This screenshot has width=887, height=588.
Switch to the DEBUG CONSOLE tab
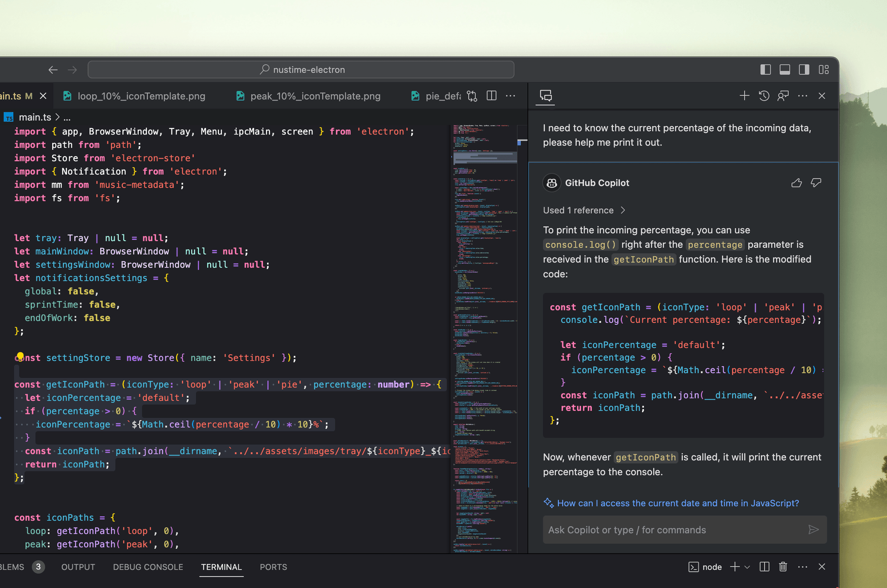pos(148,567)
